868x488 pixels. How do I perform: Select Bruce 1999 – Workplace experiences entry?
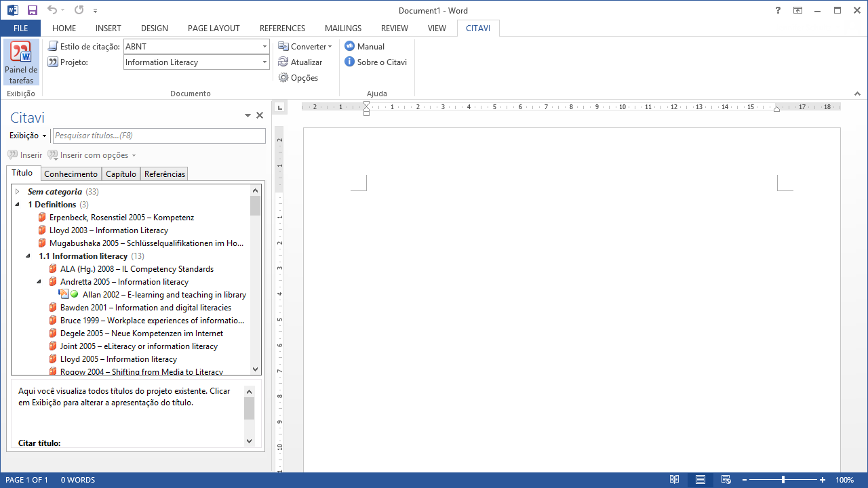point(152,321)
